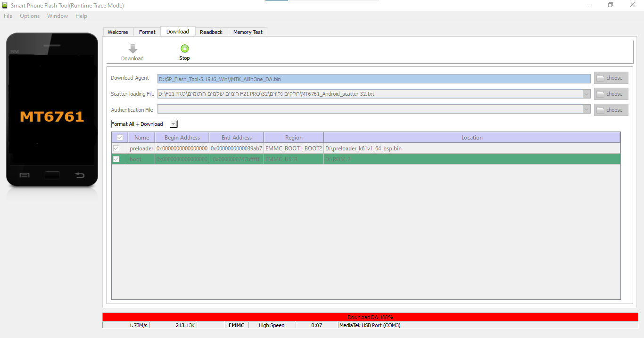
Task: Toggle the preloader partition checkbox
Action: tap(116, 148)
